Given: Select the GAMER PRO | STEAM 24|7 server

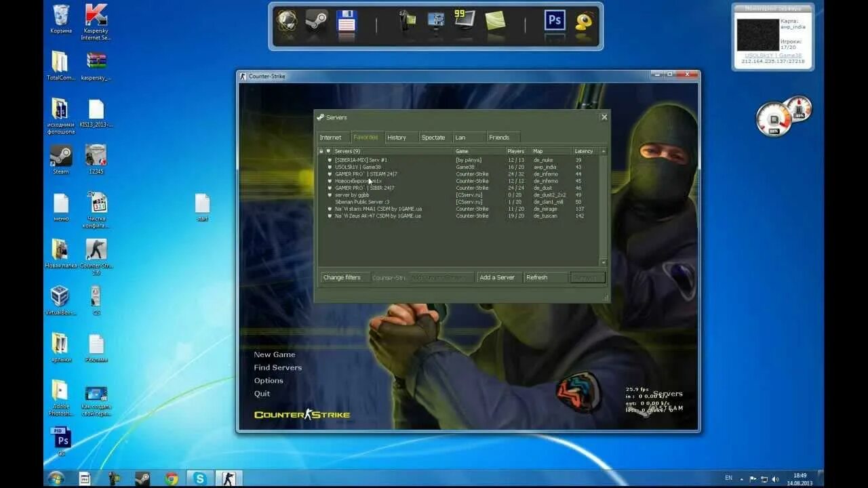Looking at the screenshot, I should (458, 174).
